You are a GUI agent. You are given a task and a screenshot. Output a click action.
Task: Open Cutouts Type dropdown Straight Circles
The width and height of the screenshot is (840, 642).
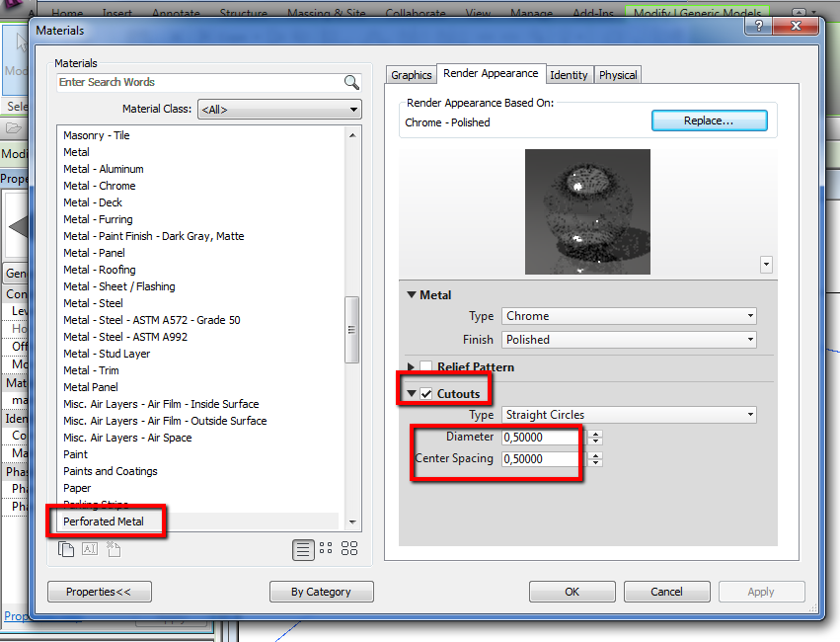[x=629, y=415]
